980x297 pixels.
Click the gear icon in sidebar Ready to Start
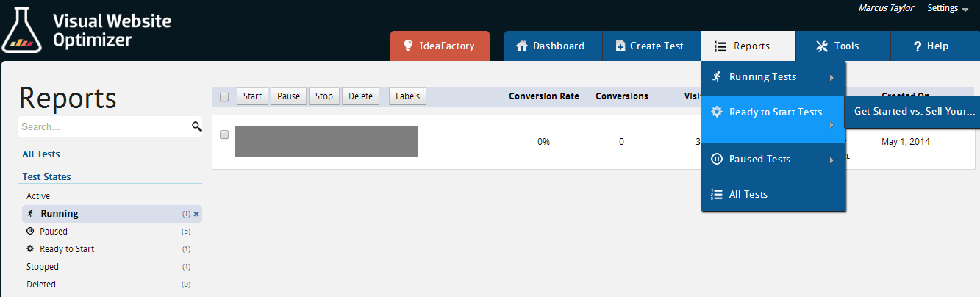[x=30, y=248]
